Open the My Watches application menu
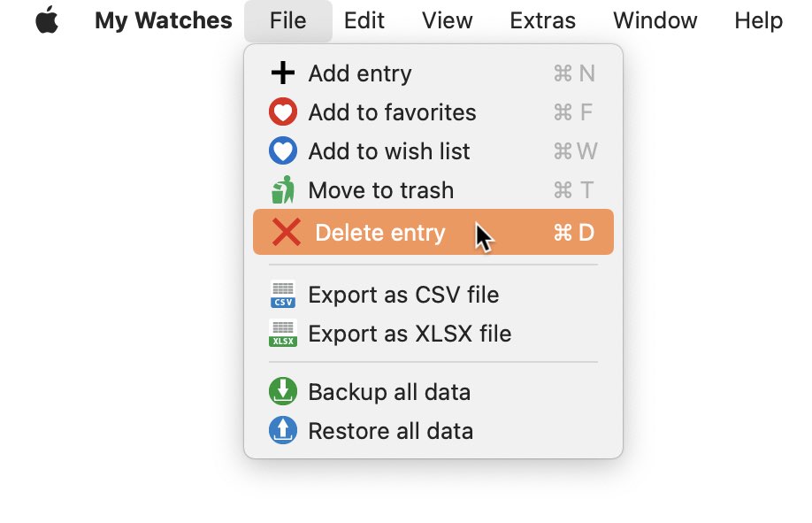Viewport: 812px width, 523px height. click(x=163, y=20)
